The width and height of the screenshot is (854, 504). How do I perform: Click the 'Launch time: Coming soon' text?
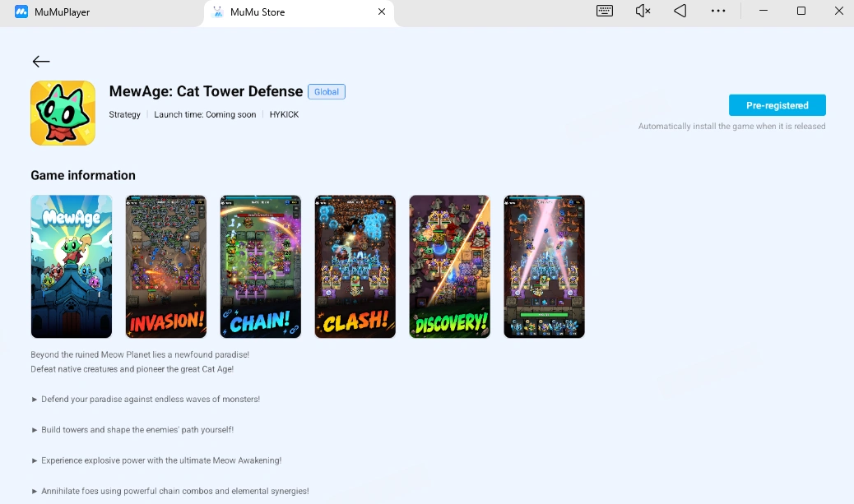point(205,114)
